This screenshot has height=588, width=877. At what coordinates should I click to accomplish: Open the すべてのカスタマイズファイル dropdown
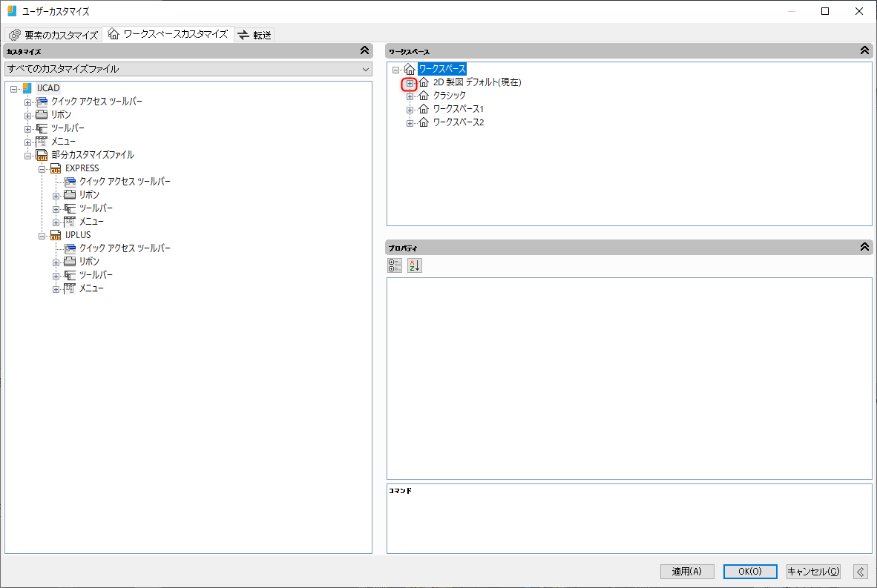[x=188, y=69]
